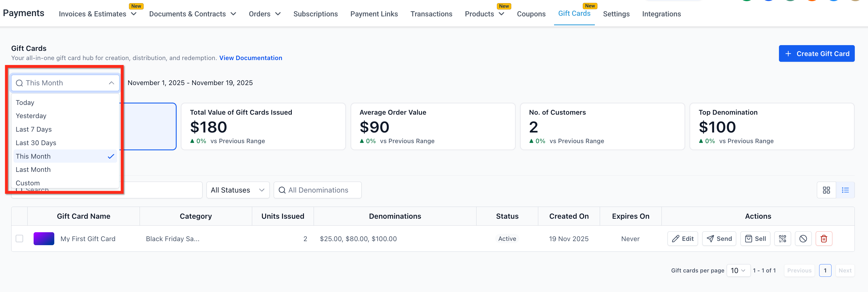Screen dimensions: 868x292
Task: Click the disable icon in the Actions column
Action: (x=803, y=239)
